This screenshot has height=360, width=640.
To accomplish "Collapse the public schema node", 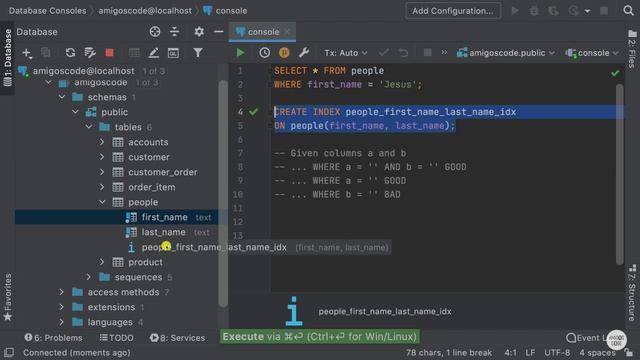I will (x=76, y=112).
